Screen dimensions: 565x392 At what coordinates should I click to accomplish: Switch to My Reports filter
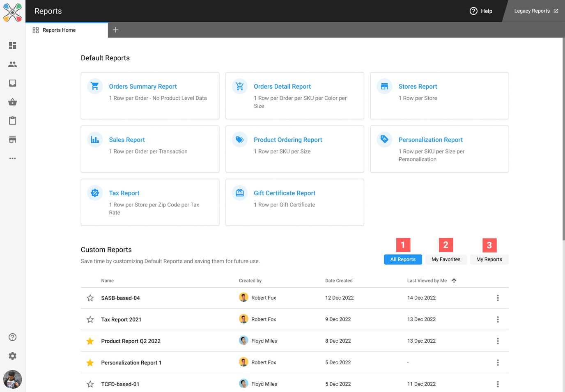[489, 259]
